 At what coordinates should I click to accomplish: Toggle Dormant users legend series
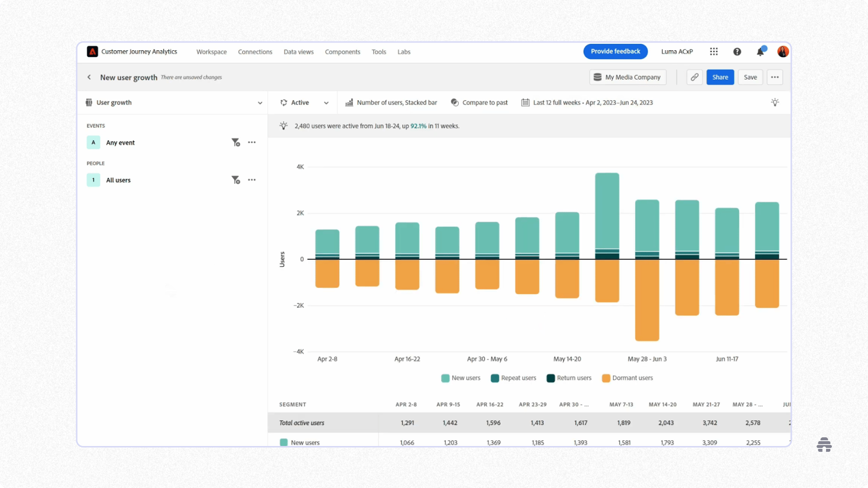(627, 378)
